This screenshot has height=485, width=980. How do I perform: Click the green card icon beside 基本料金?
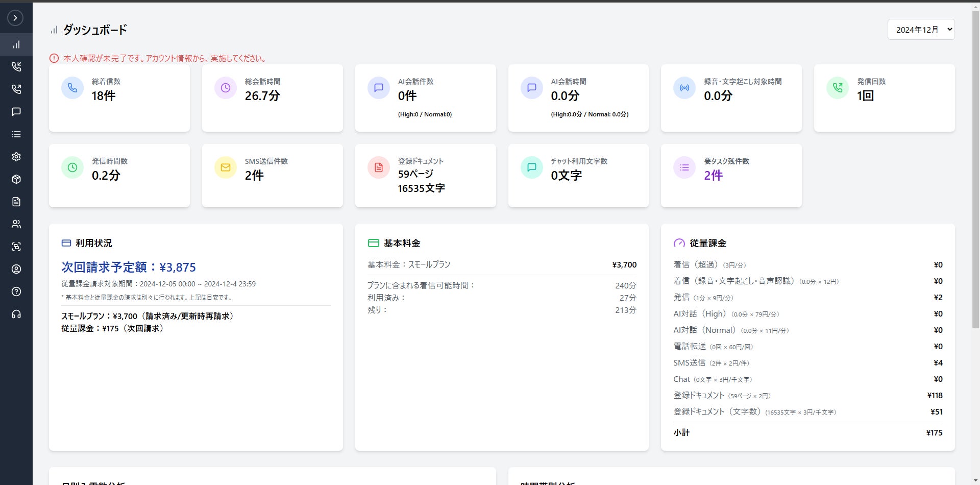tap(374, 243)
